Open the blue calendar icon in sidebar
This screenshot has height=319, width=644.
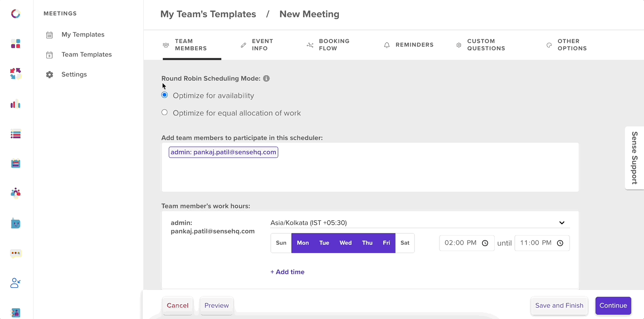tap(15, 164)
